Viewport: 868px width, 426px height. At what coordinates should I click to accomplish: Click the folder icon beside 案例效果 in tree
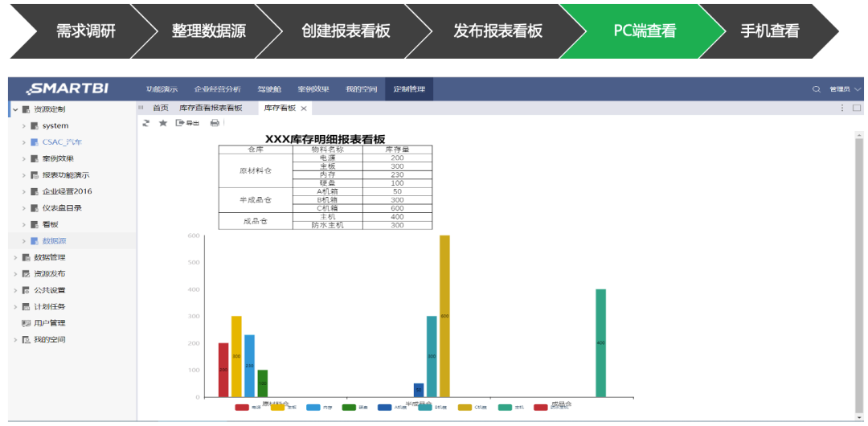pyautogui.click(x=35, y=159)
